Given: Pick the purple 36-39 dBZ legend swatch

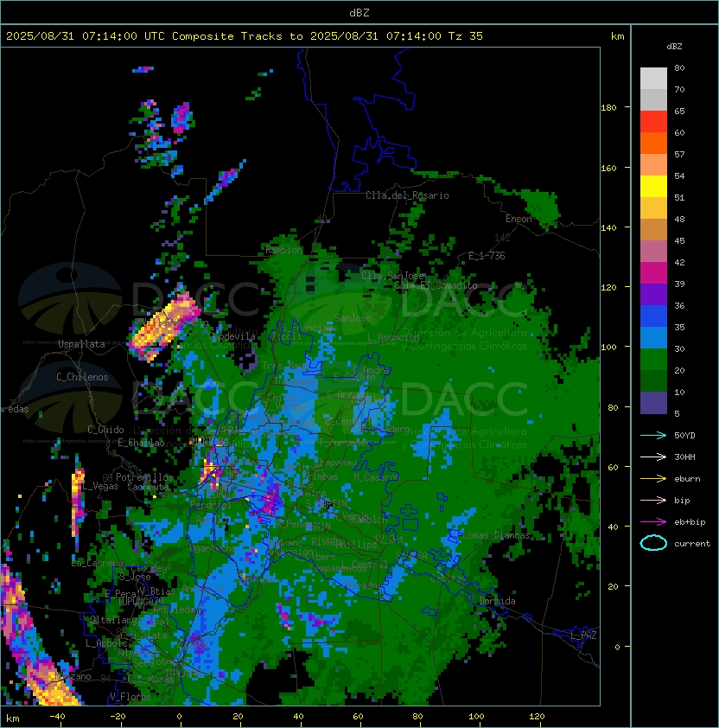Looking at the screenshot, I should [x=653, y=294].
